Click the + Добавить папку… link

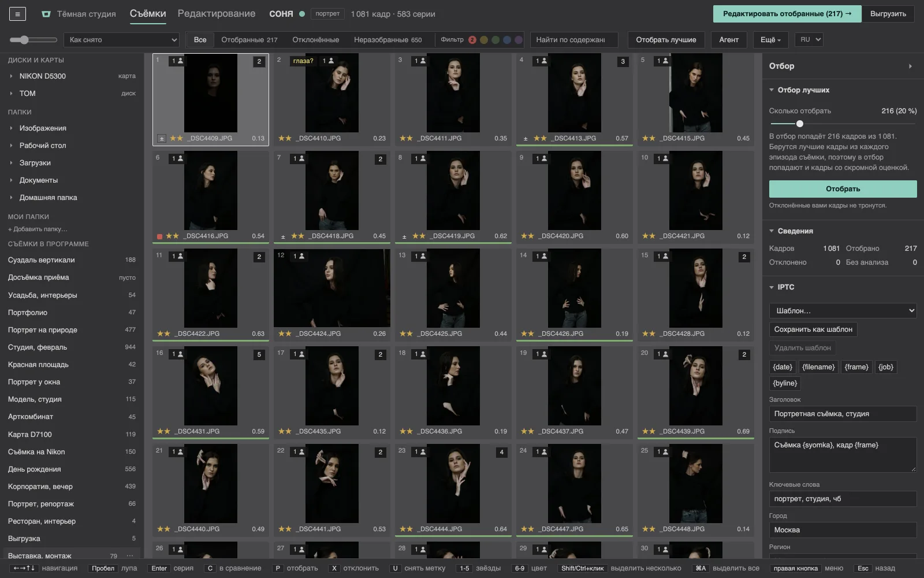[x=38, y=229]
